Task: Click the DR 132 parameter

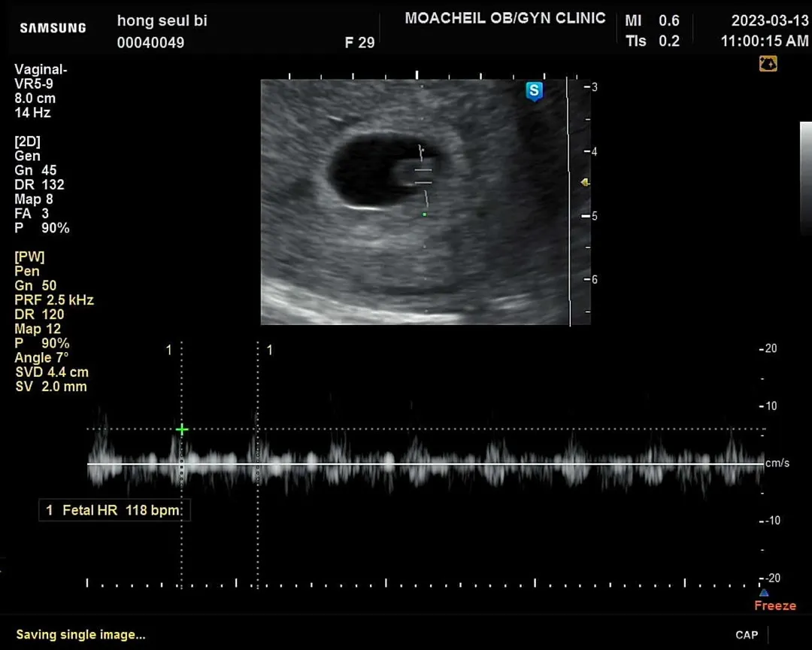Action: coord(39,185)
